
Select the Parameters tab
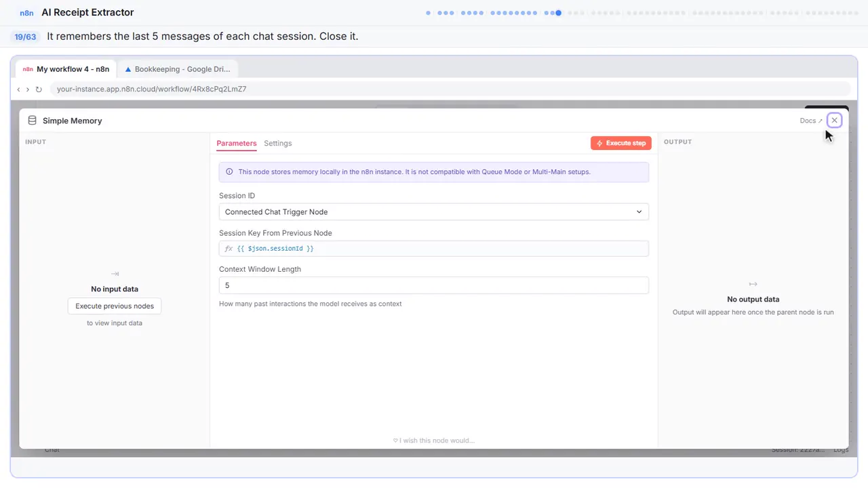tap(237, 143)
